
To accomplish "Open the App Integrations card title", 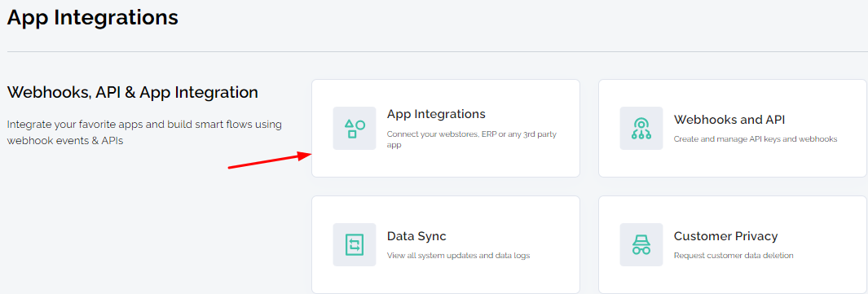I will pos(436,114).
